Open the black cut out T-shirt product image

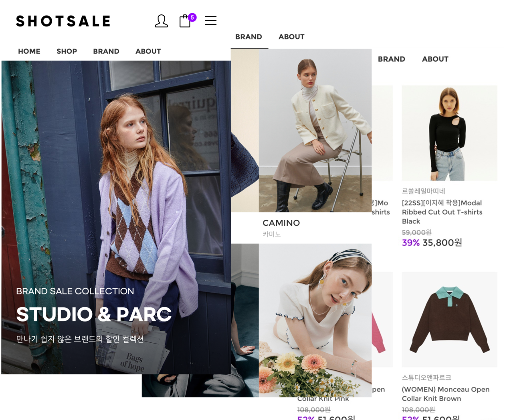pyautogui.click(x=449, y=133)
